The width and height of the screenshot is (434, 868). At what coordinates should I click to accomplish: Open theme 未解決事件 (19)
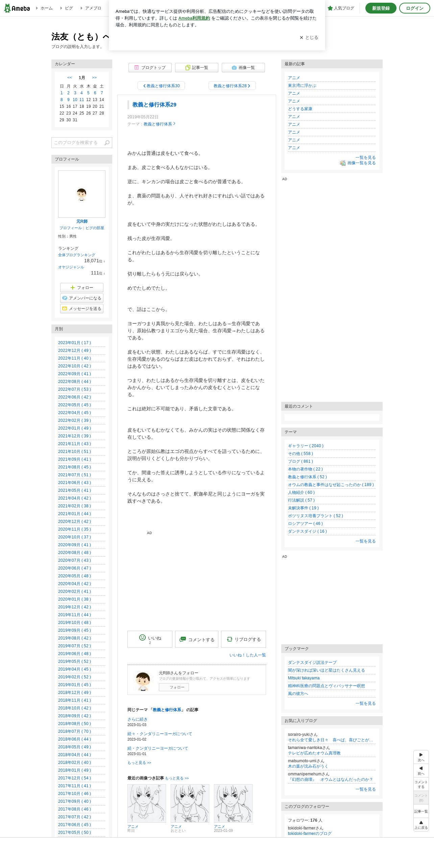(303, 508)
